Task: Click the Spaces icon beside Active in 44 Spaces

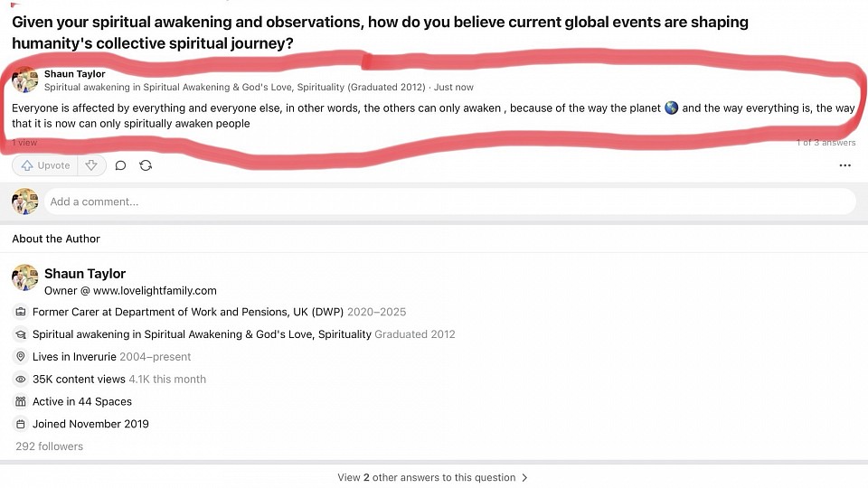Action: pyautogui.click(x=21, y=401)
